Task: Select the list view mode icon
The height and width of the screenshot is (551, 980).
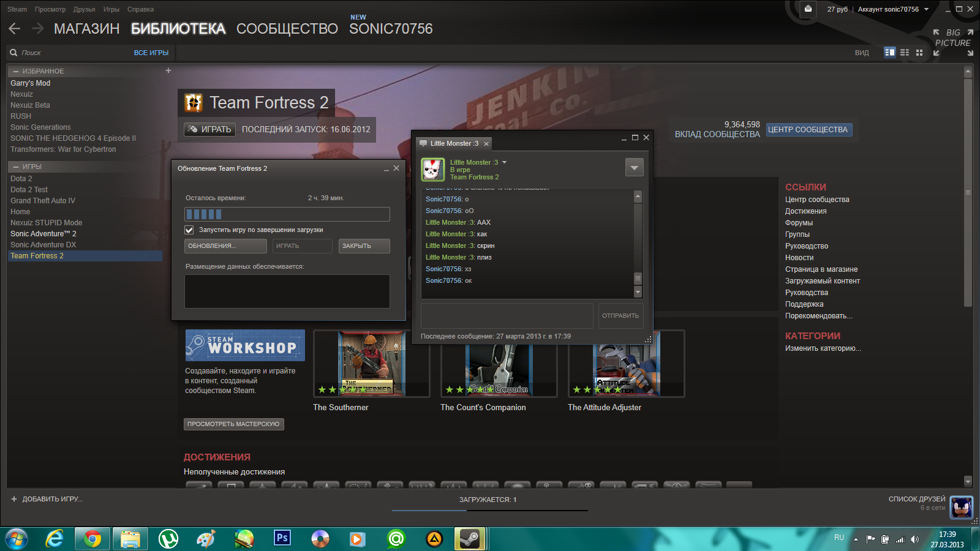Action: point(905,53)
